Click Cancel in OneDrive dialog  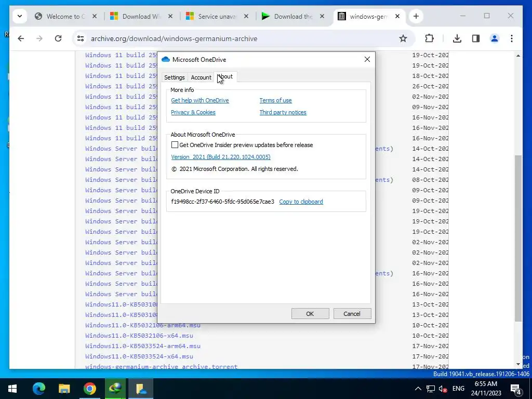pos(352,313)
